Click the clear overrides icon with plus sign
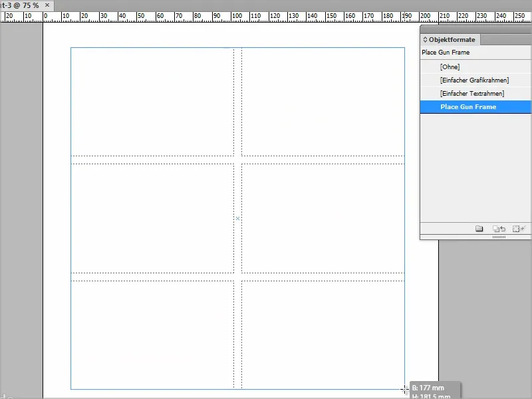The height and width of the screenshot is (399, 532). pyautogui.click(x=519, y=229)
